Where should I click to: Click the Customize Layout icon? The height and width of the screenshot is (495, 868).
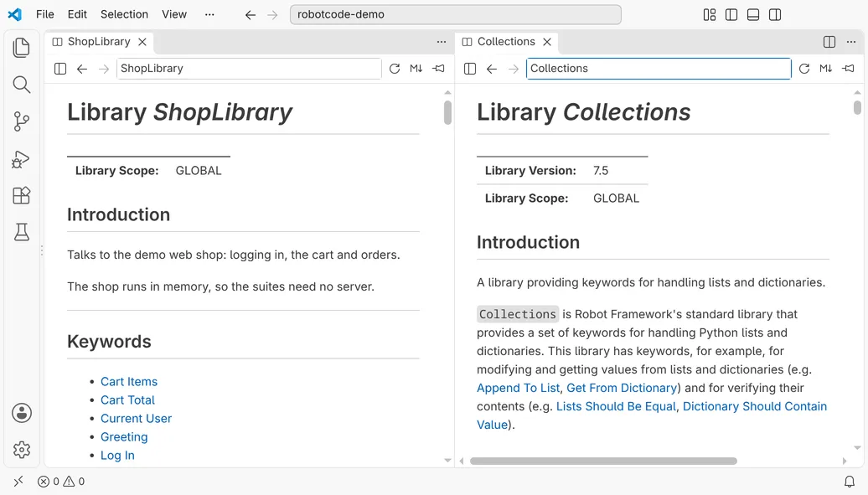[710, 15]
